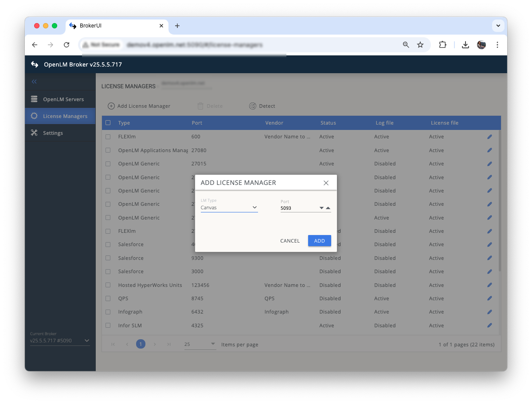The height and width of the screenshot is (404, 532).
Task: Open the Items per page dropdown
Action: coord(212,344)
